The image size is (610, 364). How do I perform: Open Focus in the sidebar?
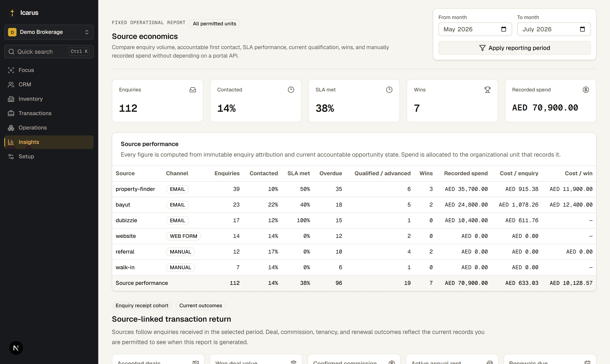coord(49,70)
